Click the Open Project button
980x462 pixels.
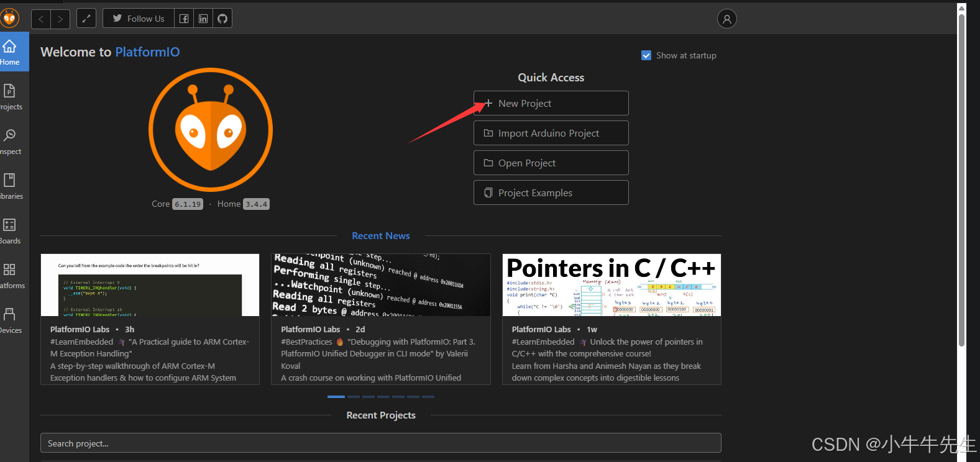click(x=551, y=163)
